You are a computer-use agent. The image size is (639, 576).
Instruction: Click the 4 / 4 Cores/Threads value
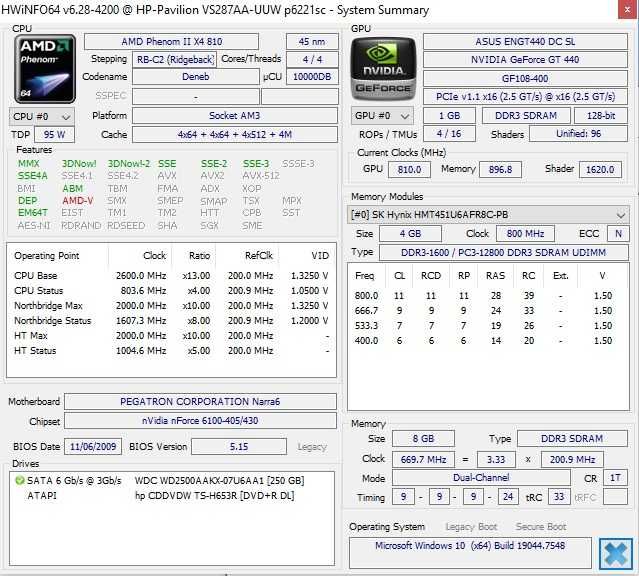click(x=312, y=60)
